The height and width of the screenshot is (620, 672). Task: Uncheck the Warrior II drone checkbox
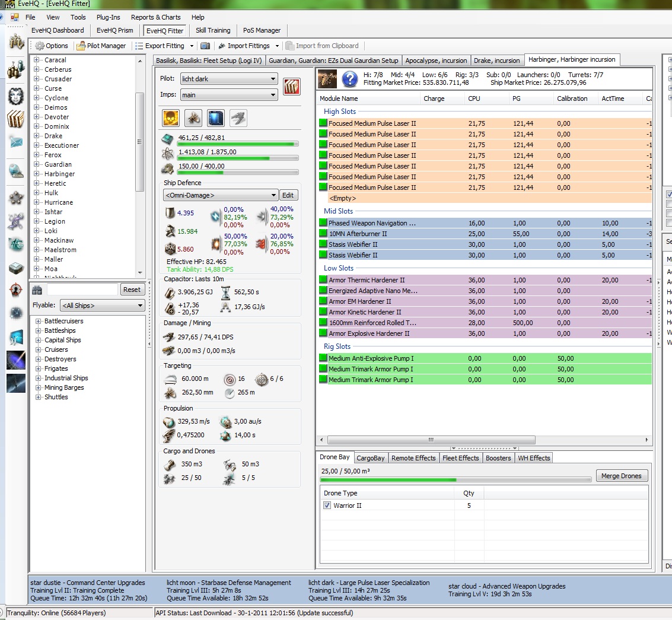[x=327, y=505]
